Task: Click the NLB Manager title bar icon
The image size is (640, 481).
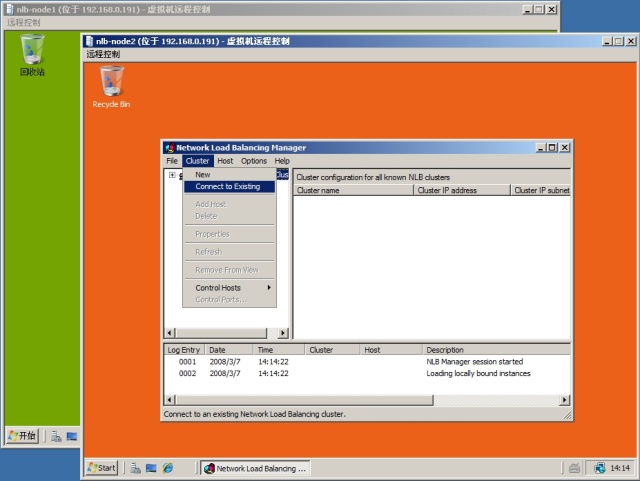Action: tap(169, 147)
